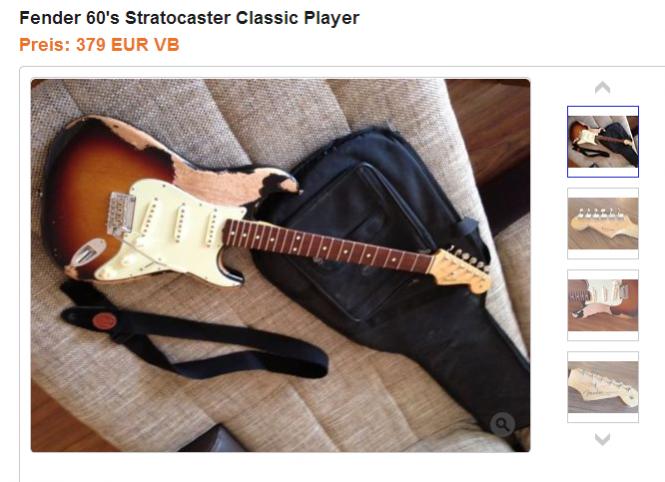Click the guitar headstock in the main photo
The image size is (665, 482).
coord(460,268)
